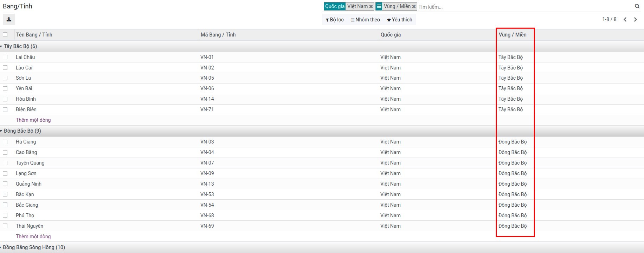Image resolution: width=644 pixels, height=253 pixels.
Task: Click the search magnifier icon
Action: [637, 6]
